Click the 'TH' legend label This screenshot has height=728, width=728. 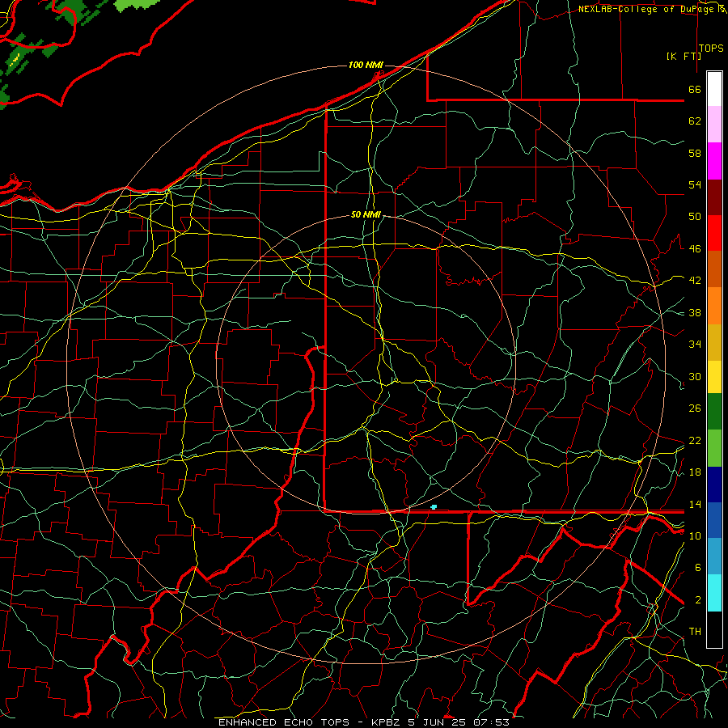695,631
